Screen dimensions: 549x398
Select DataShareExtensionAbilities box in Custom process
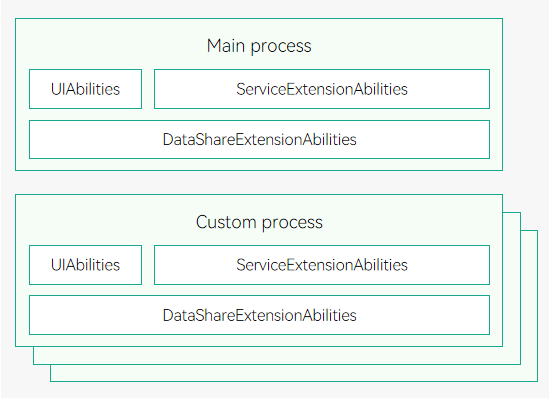[259, 315]
